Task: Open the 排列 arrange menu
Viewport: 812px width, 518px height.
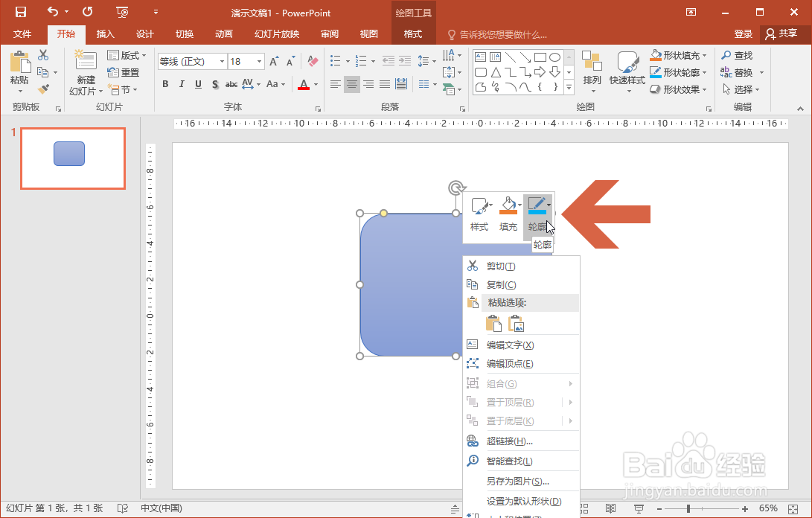Action: 592,72
